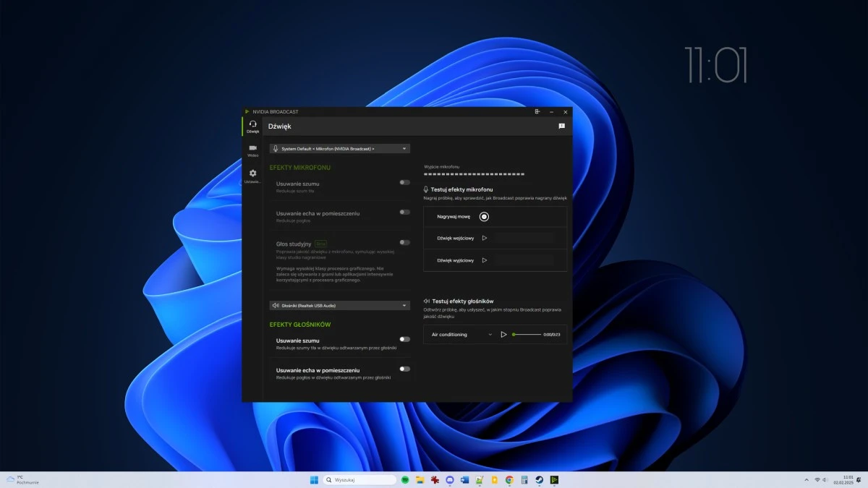Screen dimensions: 868x488
Task: Open the red splat app in the taskbar
Action: (435, 480)
